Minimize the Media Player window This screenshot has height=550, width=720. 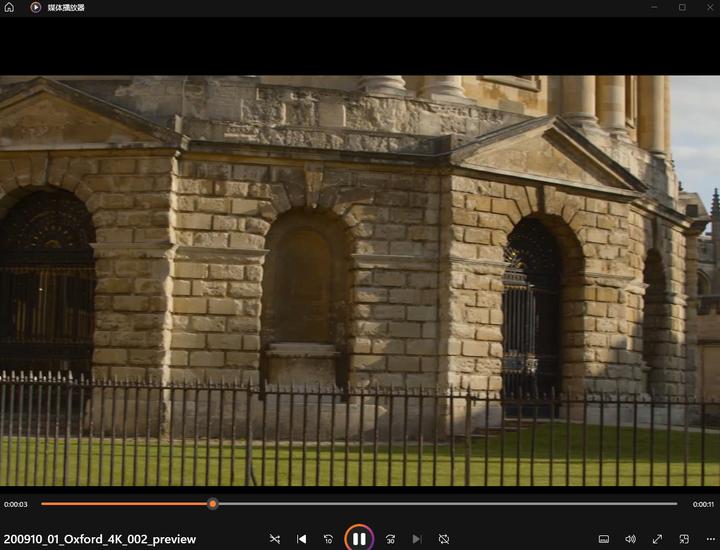pyautogui.click(x=655, y=7)
